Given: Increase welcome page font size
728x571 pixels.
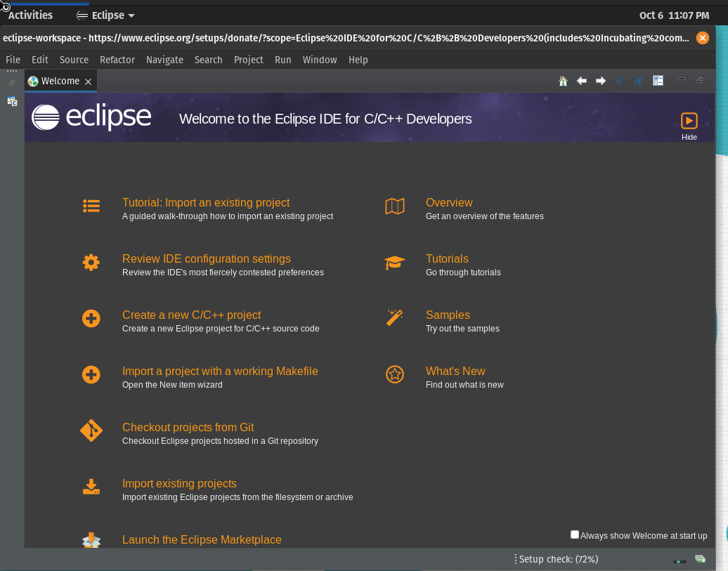Looking at the screenshot, I should click(x=638, y=81).
